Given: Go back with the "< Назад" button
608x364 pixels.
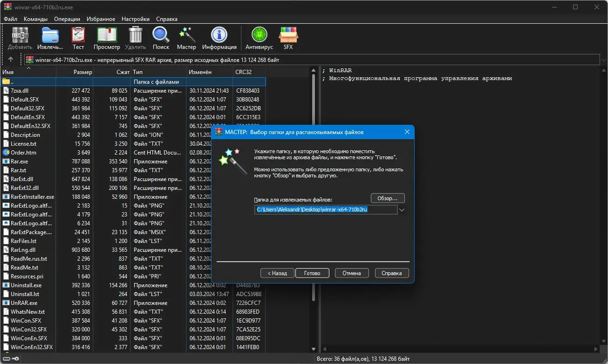Looking at the screenshot, I should (277, 273).
